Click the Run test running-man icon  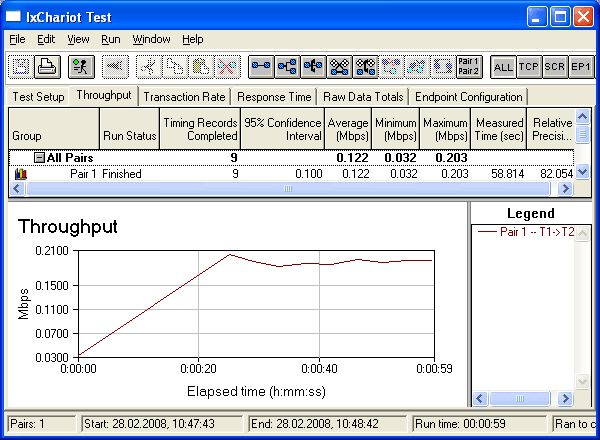point(81,67)
